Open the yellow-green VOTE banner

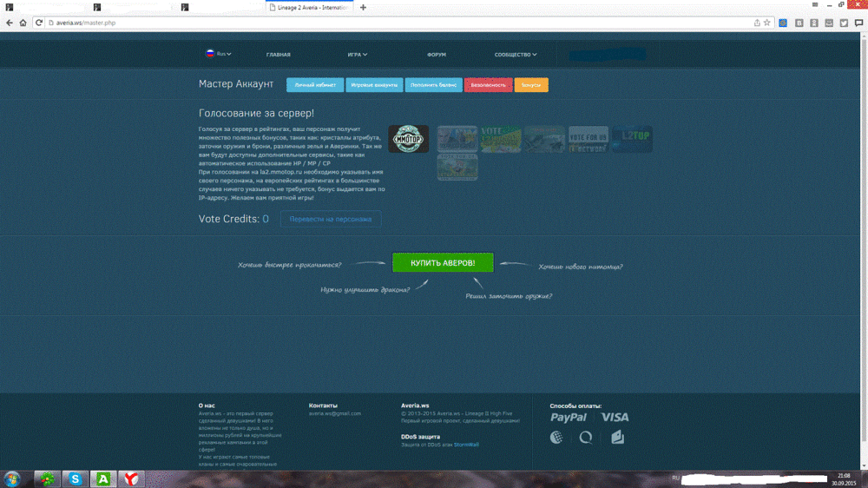click(501, 139)
